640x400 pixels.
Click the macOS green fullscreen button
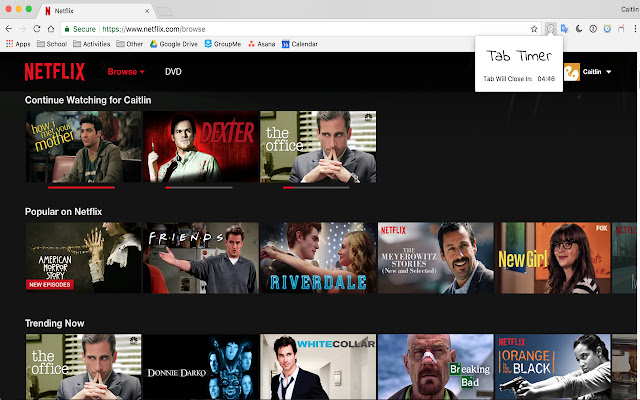click(29, 9)
